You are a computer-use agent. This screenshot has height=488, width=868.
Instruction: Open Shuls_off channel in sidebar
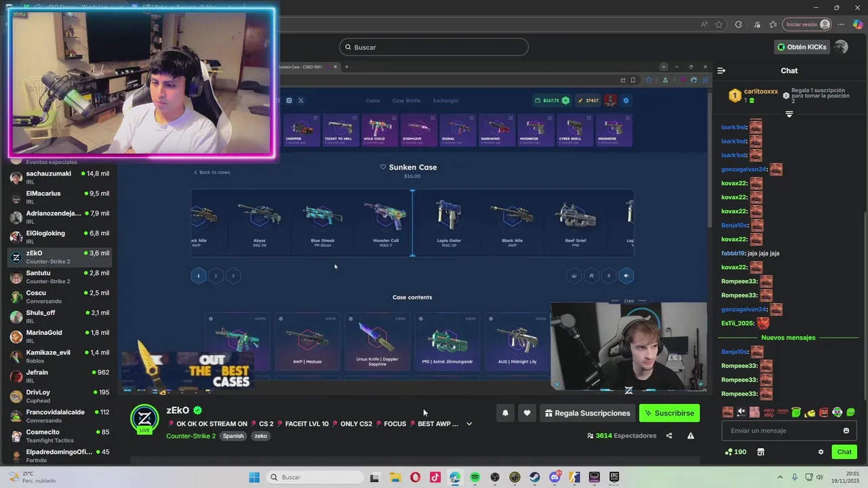pyautogui.click(x=58, y=317)
